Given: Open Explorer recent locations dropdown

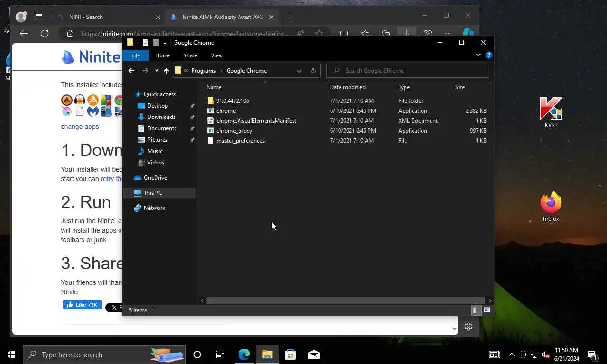Looking at the screenshot, I should tap(156, 71).
